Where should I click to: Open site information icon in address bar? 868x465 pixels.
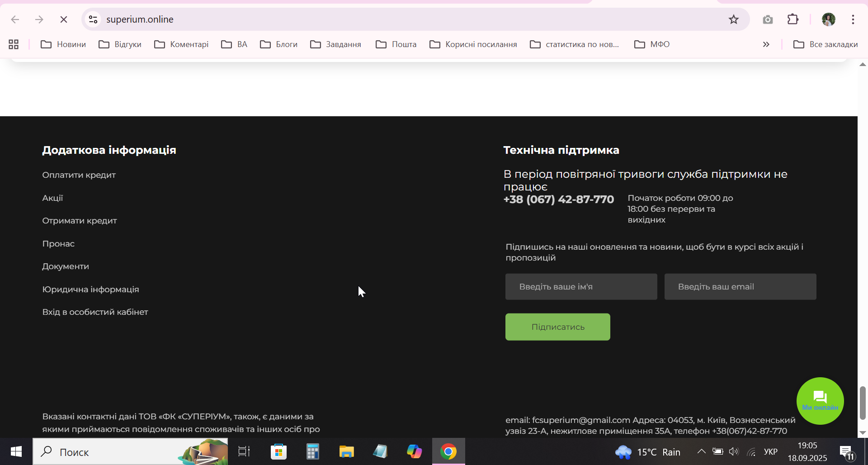[93, 19]
